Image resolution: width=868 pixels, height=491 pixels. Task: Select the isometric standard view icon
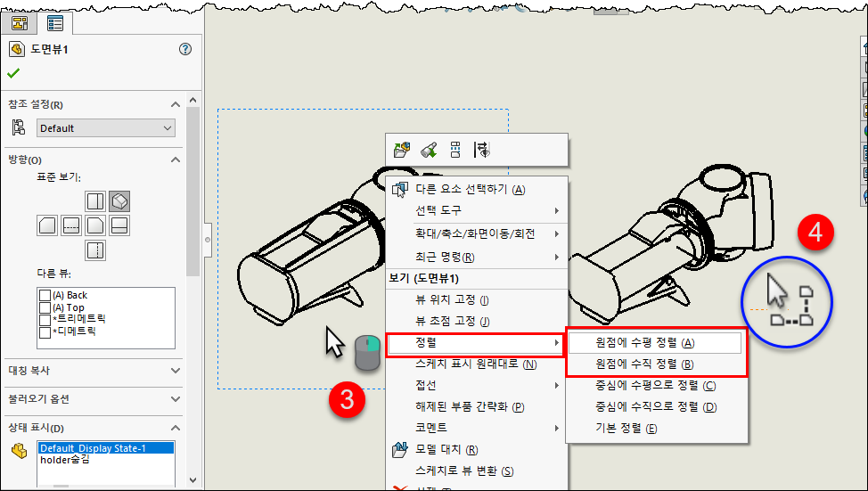pos(119,201)
